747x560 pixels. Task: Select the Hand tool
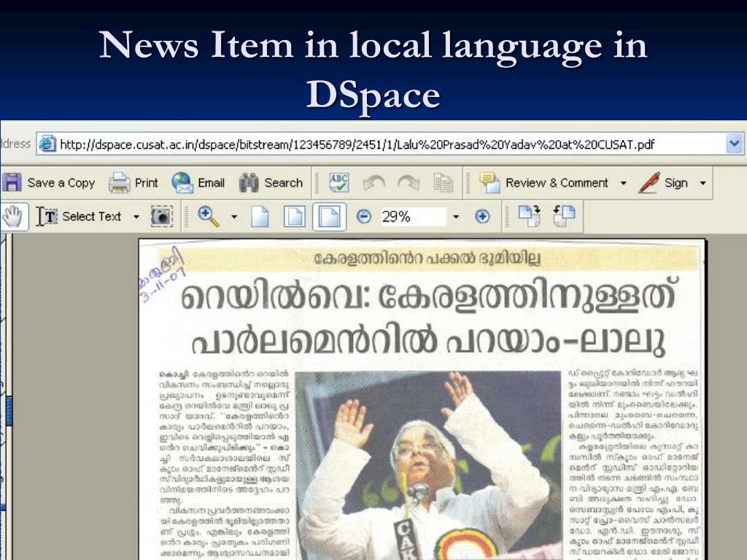pos(12,217)
